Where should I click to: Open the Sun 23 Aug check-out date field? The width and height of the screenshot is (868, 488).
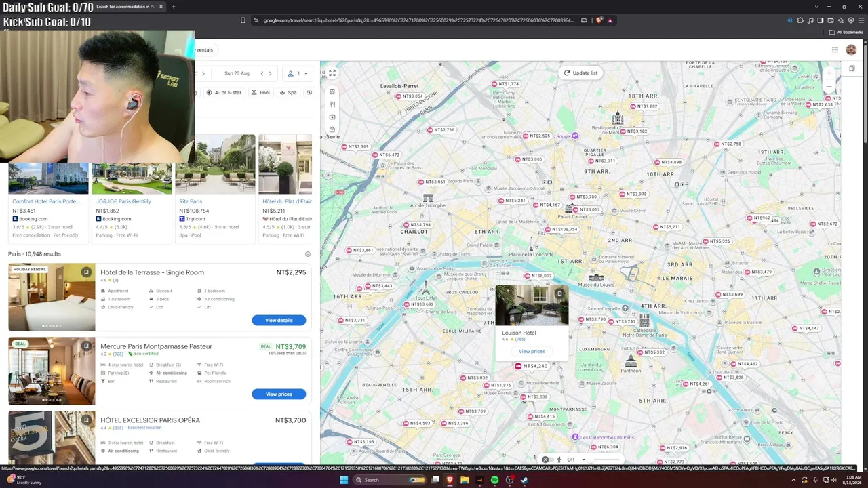point(237,73)
